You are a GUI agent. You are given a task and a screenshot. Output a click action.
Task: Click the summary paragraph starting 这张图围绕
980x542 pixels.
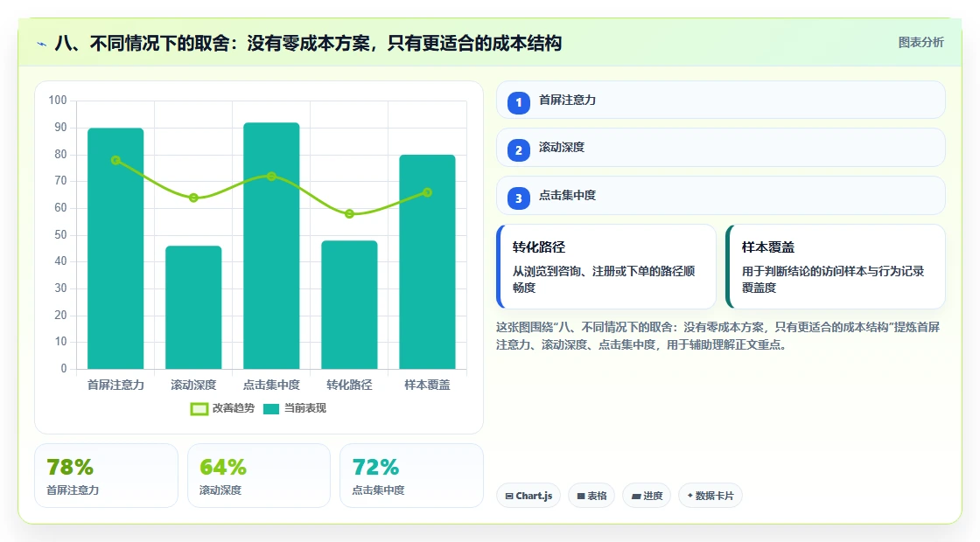[718, 336]
